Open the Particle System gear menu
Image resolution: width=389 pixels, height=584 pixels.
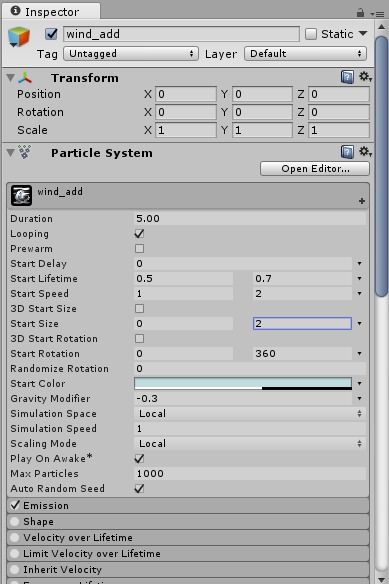(365, 152)
